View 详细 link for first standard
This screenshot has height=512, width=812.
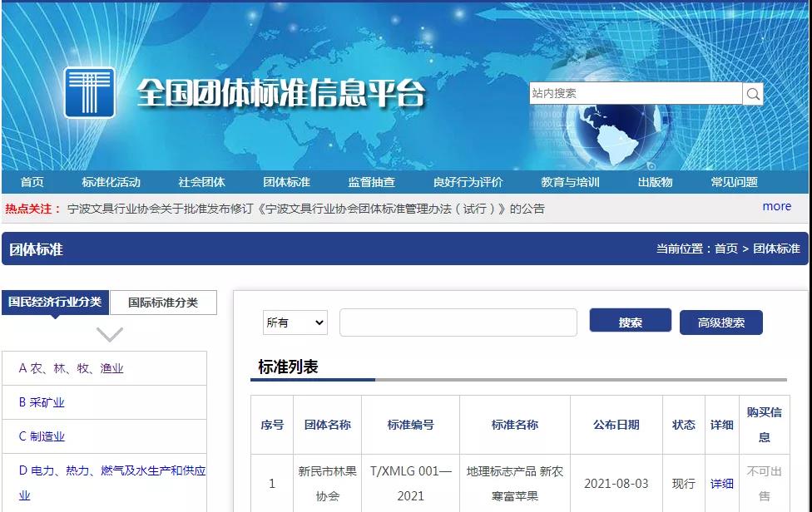pos(721,484)
